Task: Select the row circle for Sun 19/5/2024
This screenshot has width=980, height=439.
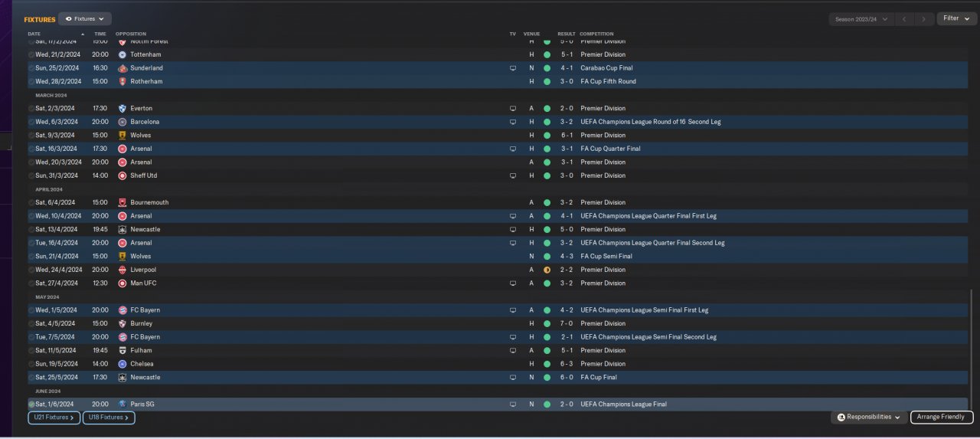Action: pyautogui.click(x=31, y=364)
